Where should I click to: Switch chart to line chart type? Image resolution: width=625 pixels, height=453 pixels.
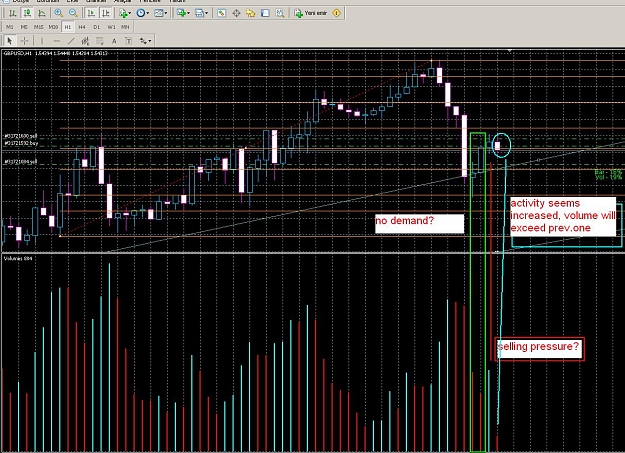(x=42, y=13)
